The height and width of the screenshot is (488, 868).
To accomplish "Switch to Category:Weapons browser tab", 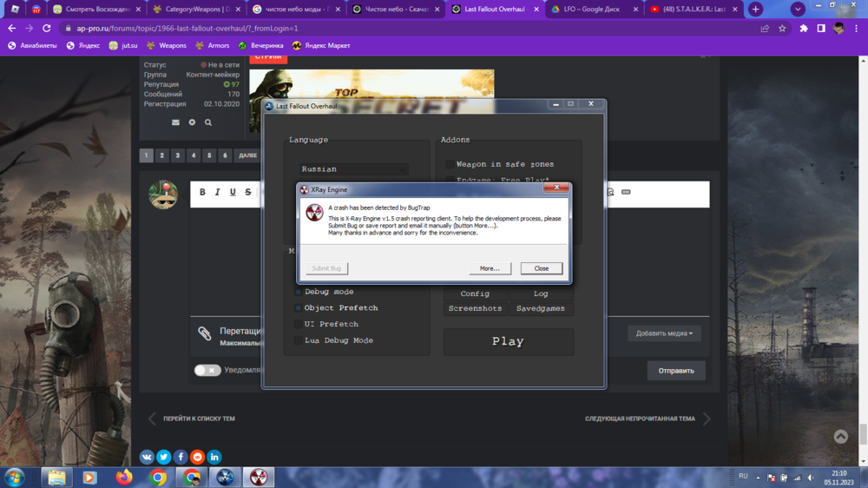I will tap(196, 10).
